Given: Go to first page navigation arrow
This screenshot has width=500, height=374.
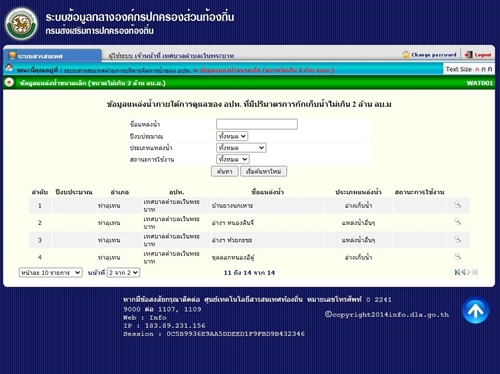Looking at the screenshot, I should (457, 272).
